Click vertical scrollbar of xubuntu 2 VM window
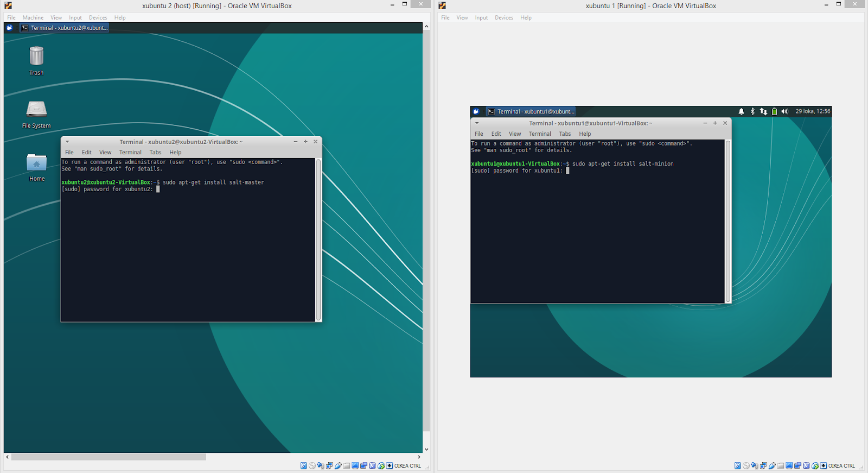The height and width of the screenshot is (473, 868). (x=426, y=231)
